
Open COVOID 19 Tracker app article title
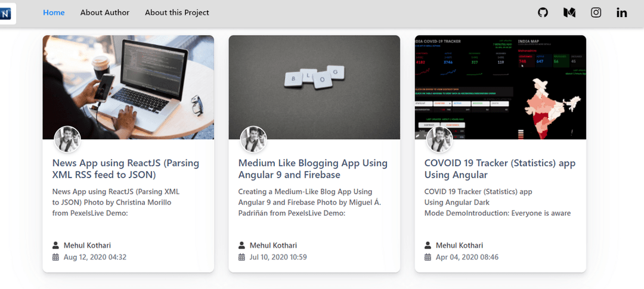(500, 169)
